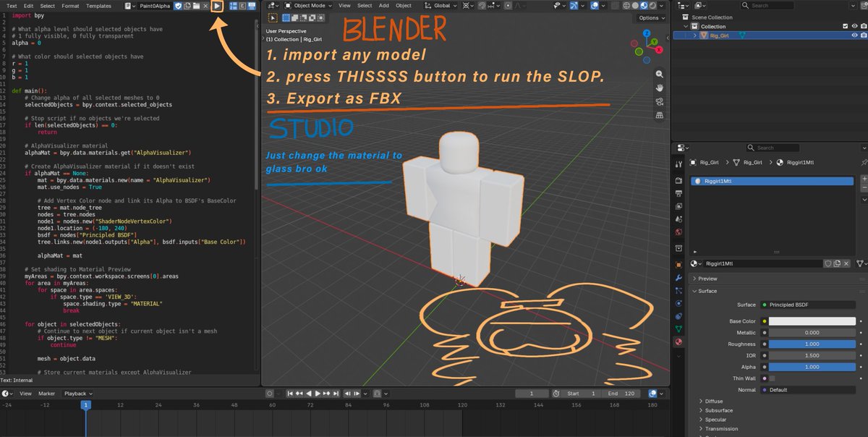Image resolution: width=868 pixels, height=437 pixels.
Task: Unlink the Riggirl1Mtl material datablock
Action: pyautogui.click(x=846, y=264)
